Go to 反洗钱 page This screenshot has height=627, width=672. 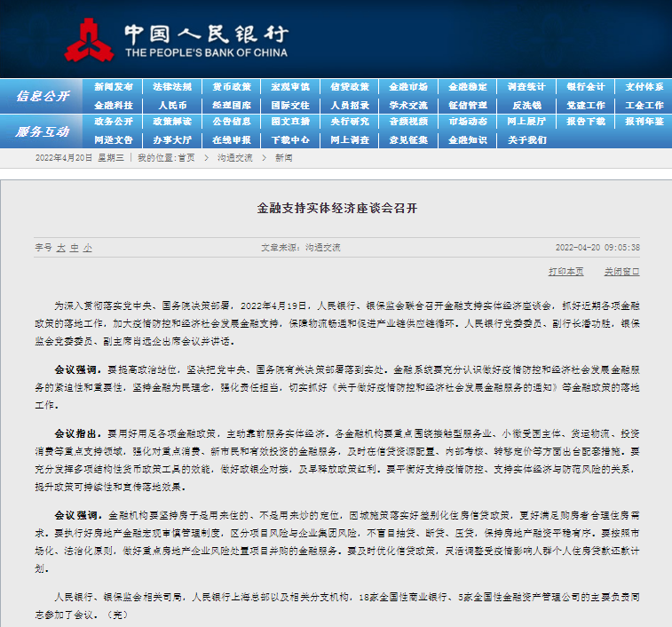point(526,106)
